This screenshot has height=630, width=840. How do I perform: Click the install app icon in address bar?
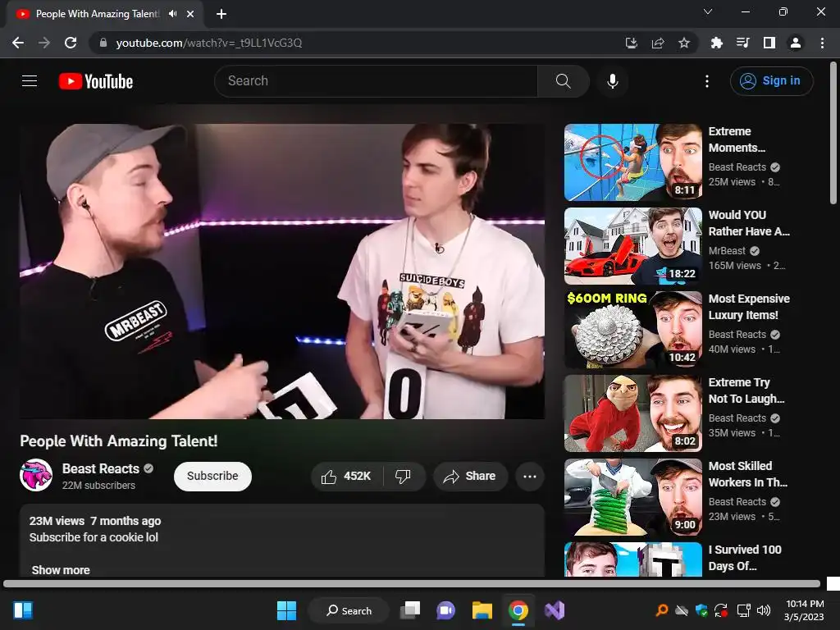coord(632,43)
